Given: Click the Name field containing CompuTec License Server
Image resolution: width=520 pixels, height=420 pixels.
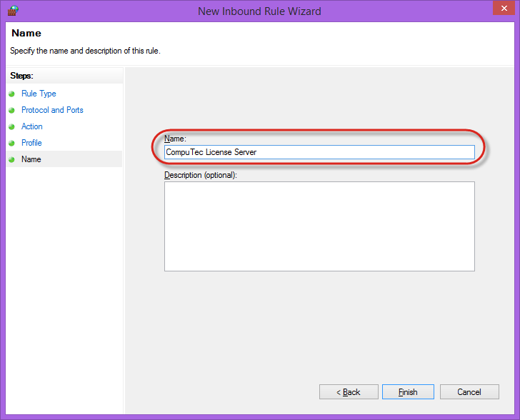Looking at the screenshot, I should 319,152.
